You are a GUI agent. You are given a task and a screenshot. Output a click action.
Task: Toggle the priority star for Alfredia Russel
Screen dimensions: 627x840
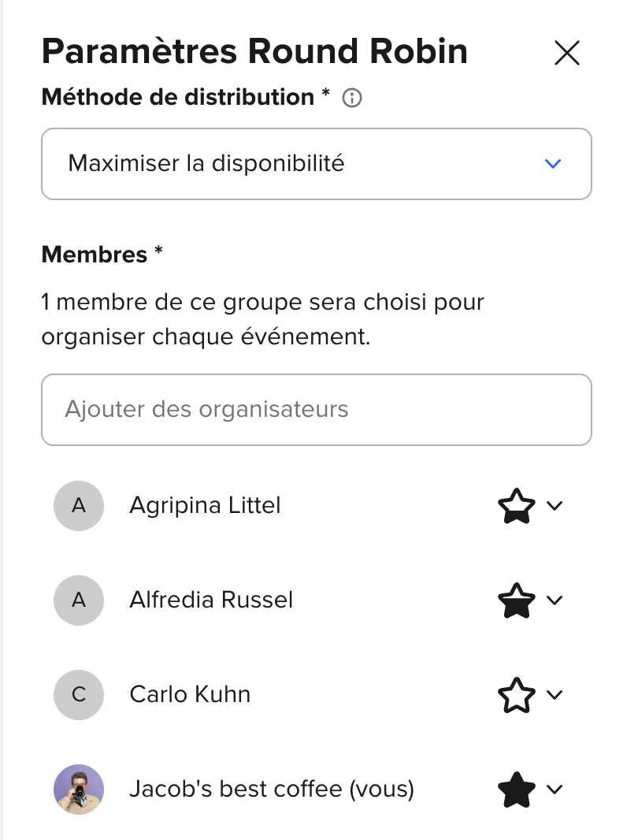coord(517,600)
